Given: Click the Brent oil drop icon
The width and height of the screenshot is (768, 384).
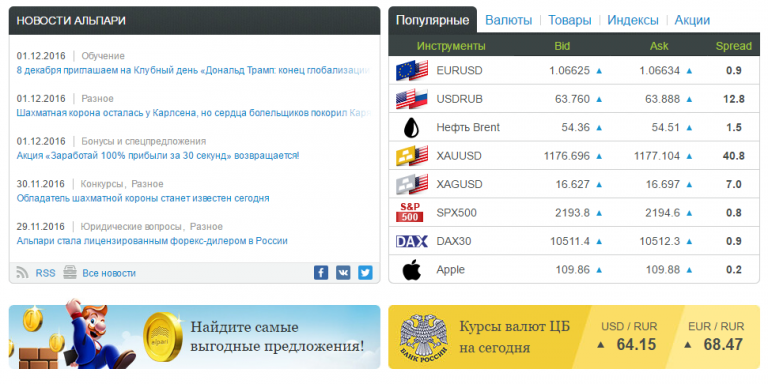Looking at the screenshot, I should point(411,128).
